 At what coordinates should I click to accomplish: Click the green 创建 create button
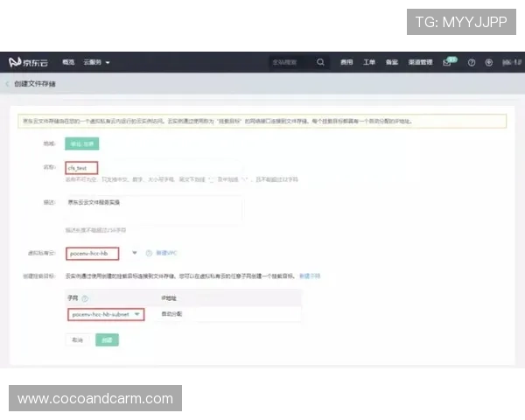(x=107, y=340)
